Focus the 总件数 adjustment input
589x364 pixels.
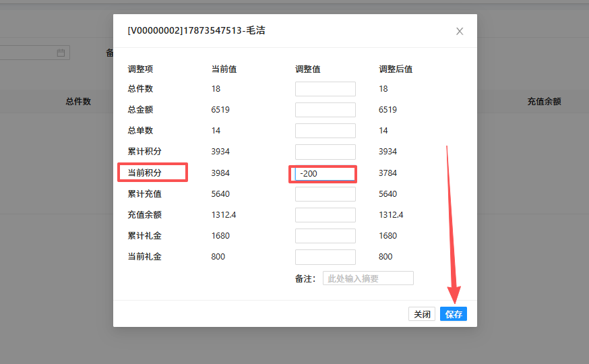(325, 89)
